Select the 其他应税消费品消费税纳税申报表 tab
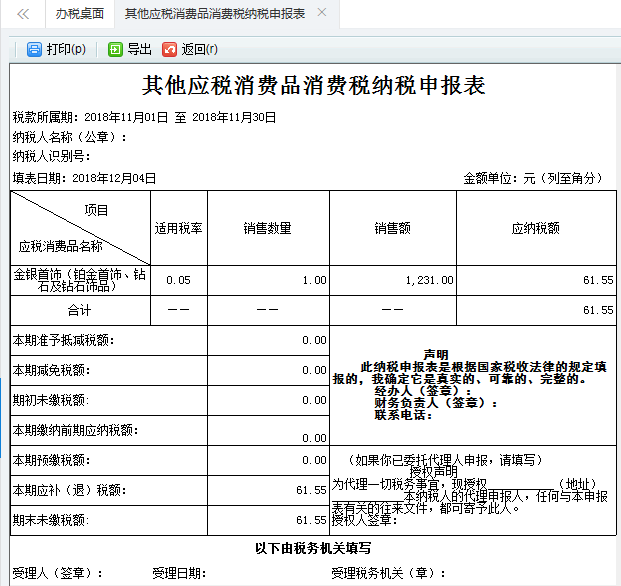This screenshot has height=586, width=621. [x=215, y=14]
